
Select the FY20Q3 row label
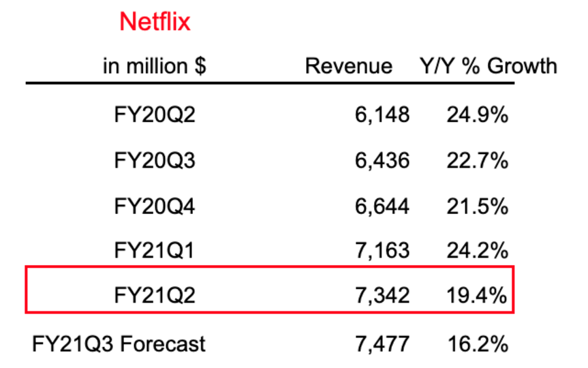click(155, 161)
